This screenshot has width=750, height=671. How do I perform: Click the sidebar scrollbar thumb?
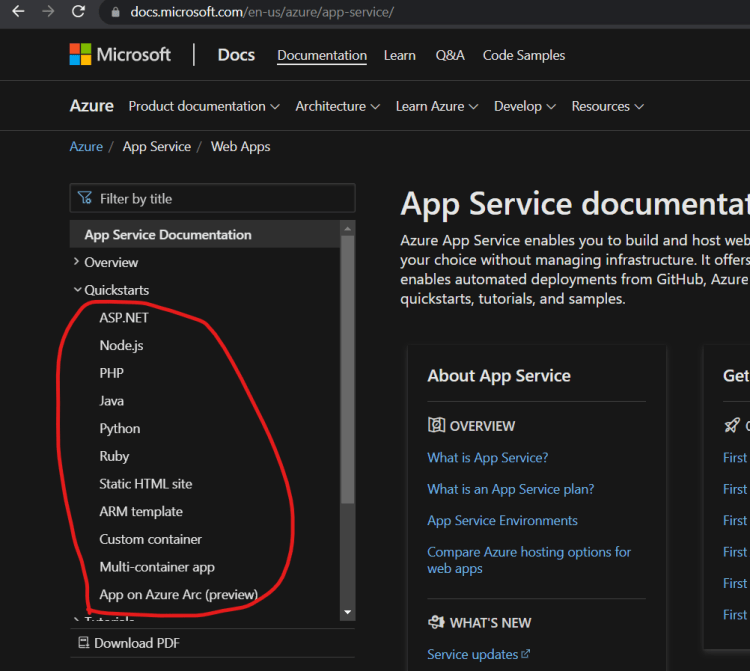(x=348, y=369)
